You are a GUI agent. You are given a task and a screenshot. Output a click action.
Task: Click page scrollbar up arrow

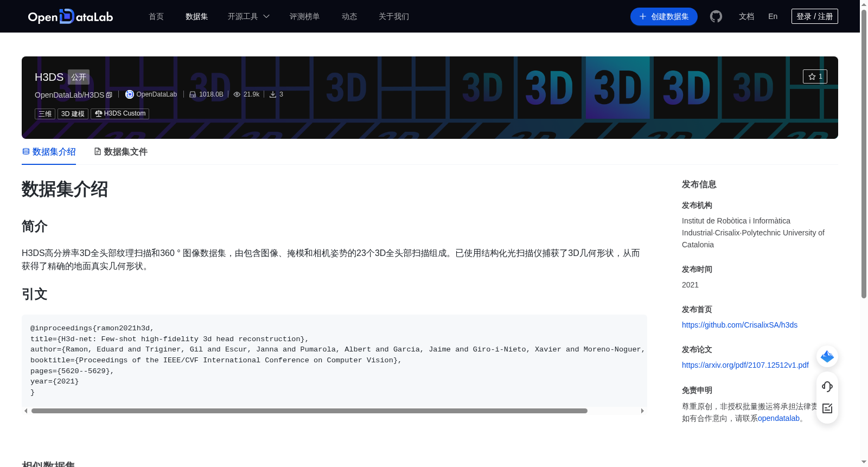864,4
